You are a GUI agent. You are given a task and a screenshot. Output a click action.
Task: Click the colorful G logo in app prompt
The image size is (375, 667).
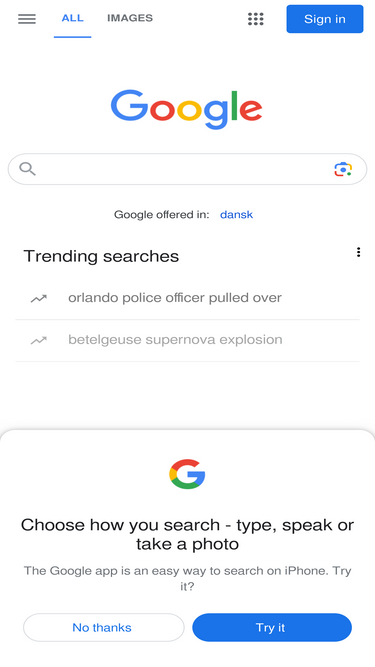click(x=187, y=473)
